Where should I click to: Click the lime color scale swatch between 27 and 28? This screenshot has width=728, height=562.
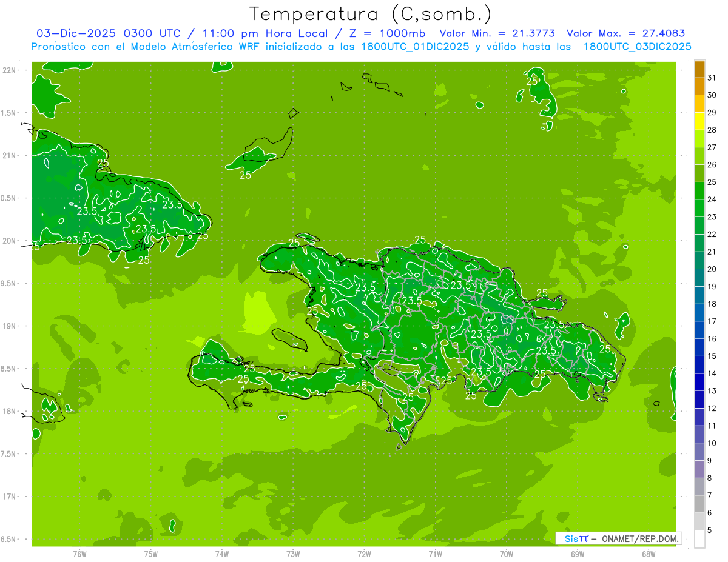[x=699, y=139]
